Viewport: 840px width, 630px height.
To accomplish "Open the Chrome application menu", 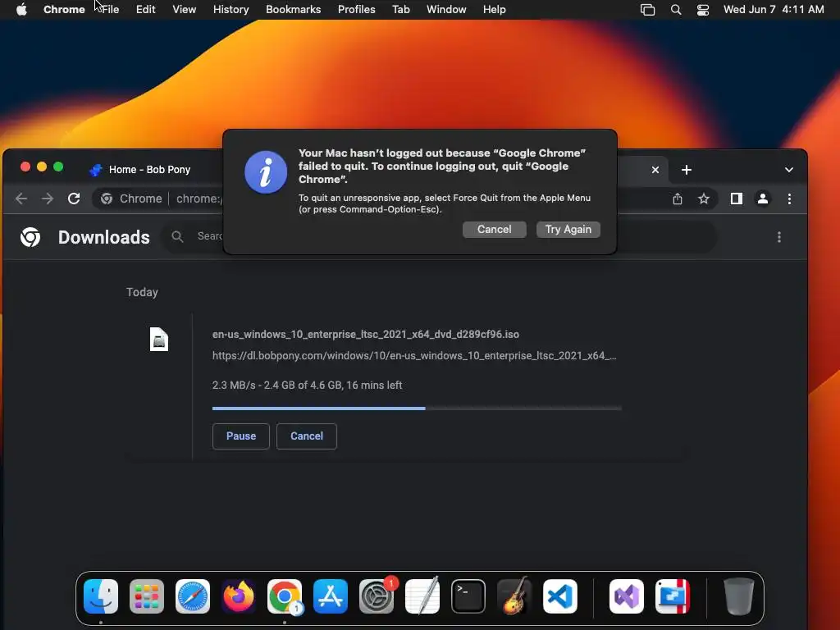I will pyautogui.click(x=64, y=9).
